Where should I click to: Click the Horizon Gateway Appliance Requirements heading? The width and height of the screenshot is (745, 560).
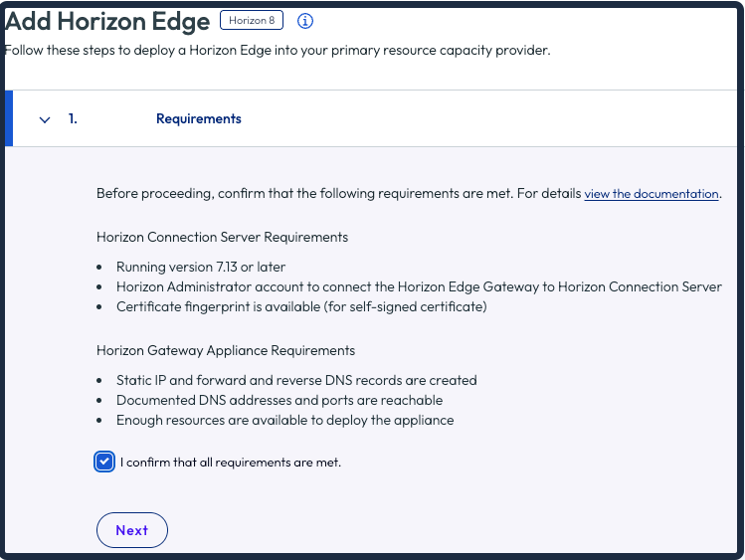[x=226, y=350]
